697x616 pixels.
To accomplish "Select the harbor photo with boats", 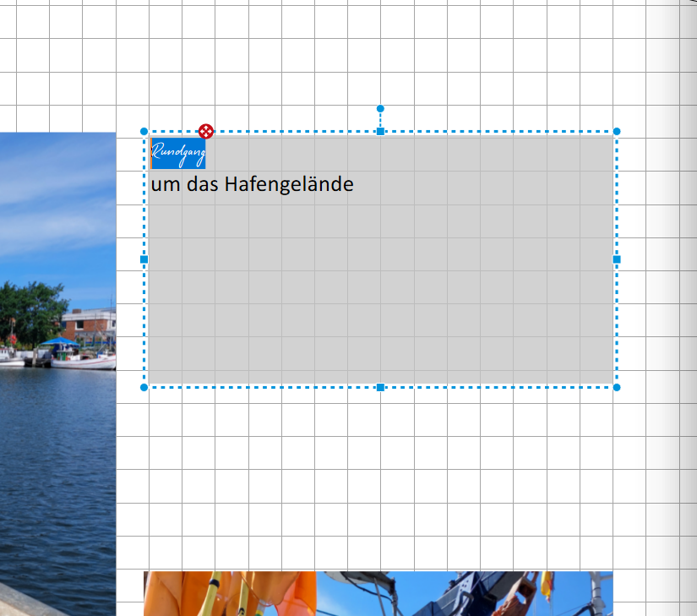I will click(57, 373).
